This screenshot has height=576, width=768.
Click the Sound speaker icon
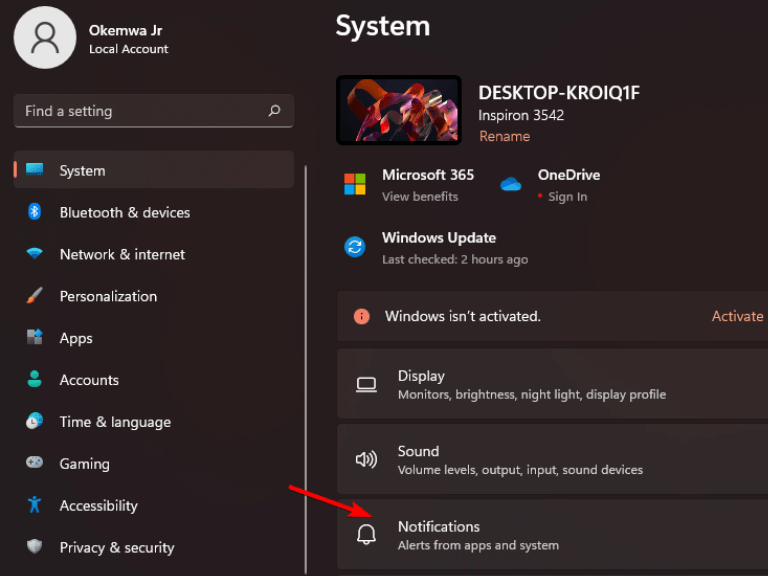click(366, 459)
